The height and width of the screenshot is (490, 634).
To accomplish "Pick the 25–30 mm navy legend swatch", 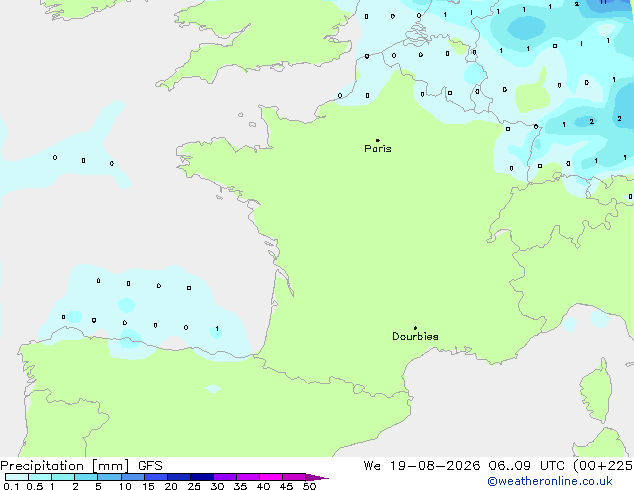I will pos(201,477).
